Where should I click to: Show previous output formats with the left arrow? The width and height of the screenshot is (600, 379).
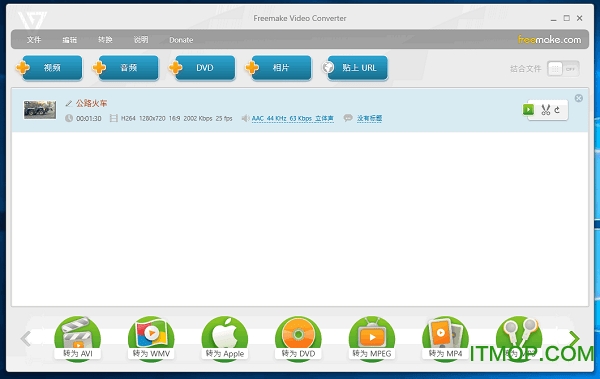click(x=26, y=338)
